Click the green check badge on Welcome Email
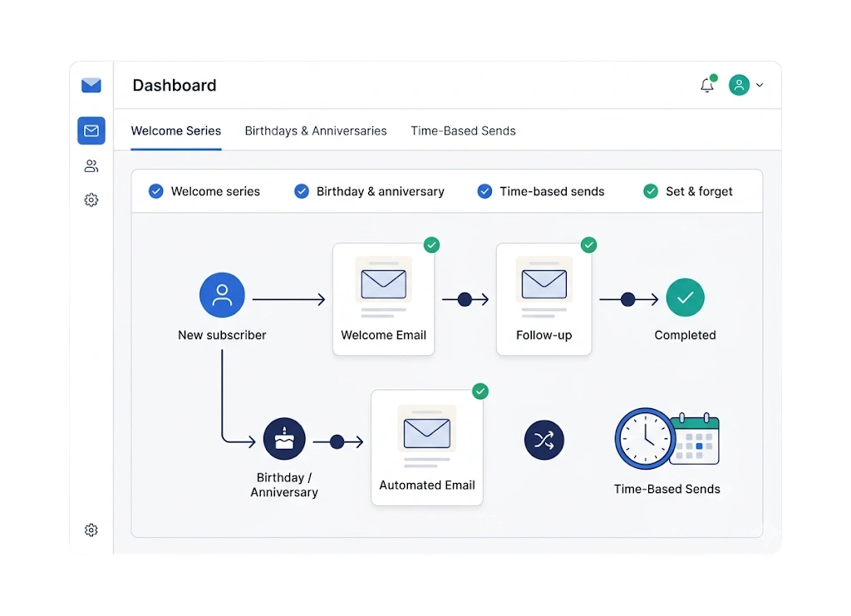 (431, 244)
